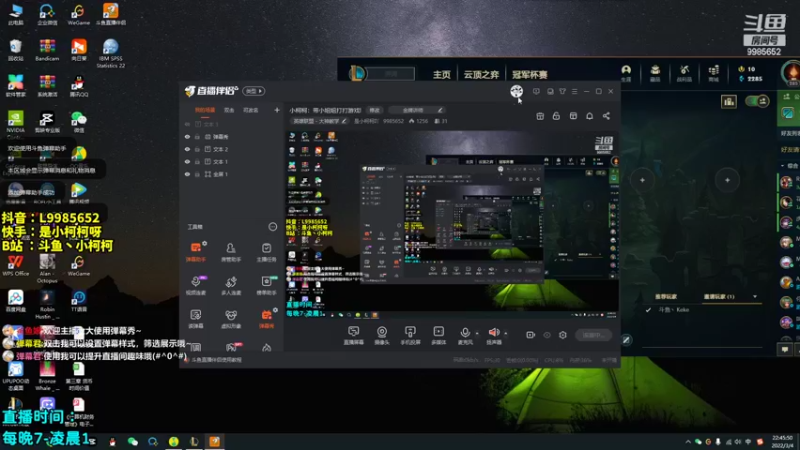Toggle the green switch in League client
Viewport: 800px width, 450px height.
[x=757, y=101]
